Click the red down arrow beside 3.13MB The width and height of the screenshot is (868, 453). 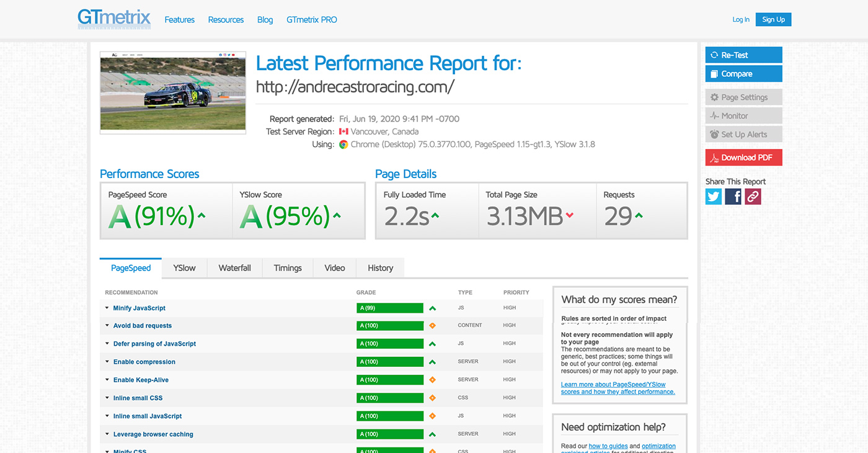click(570, 216)
